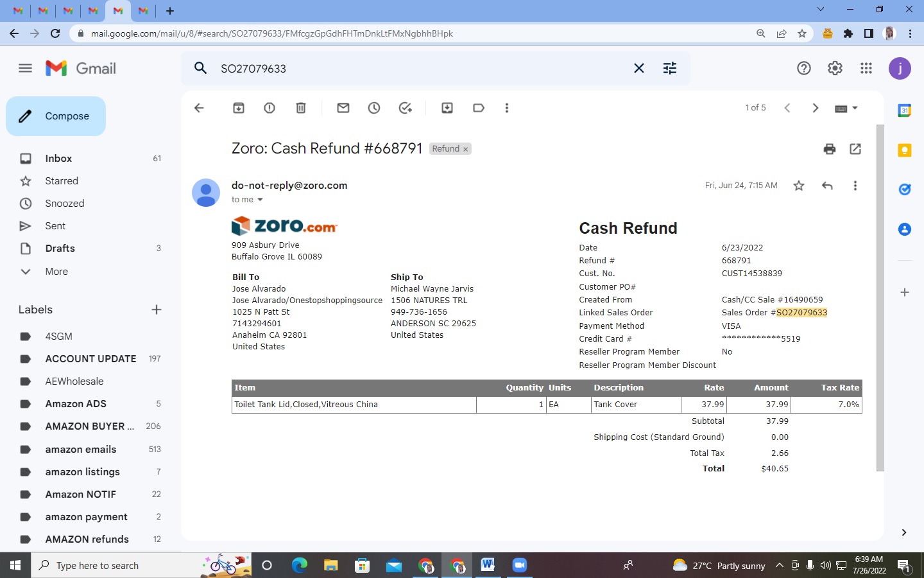924x578 pixels.
Task: Show advanced search options
Action: 670,68
